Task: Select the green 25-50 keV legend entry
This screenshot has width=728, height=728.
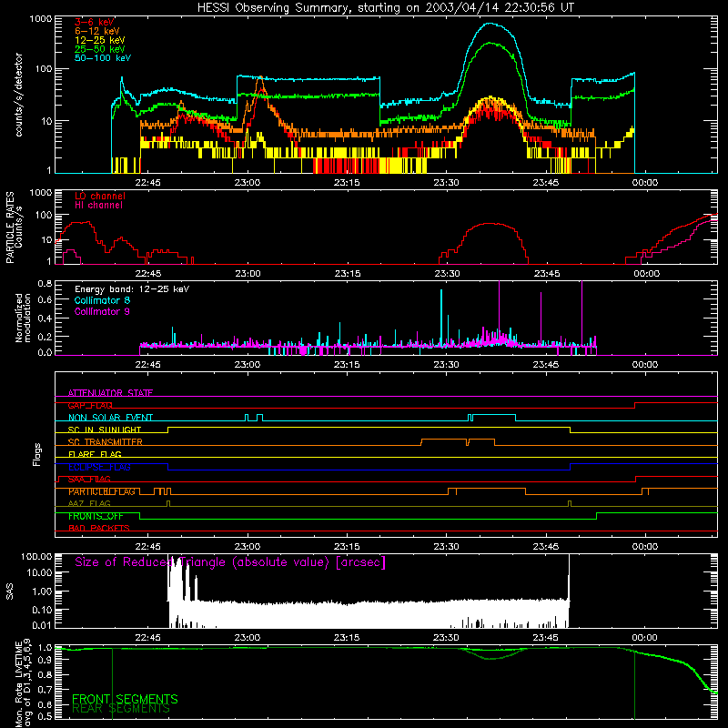Action: [x=100, y=49]
